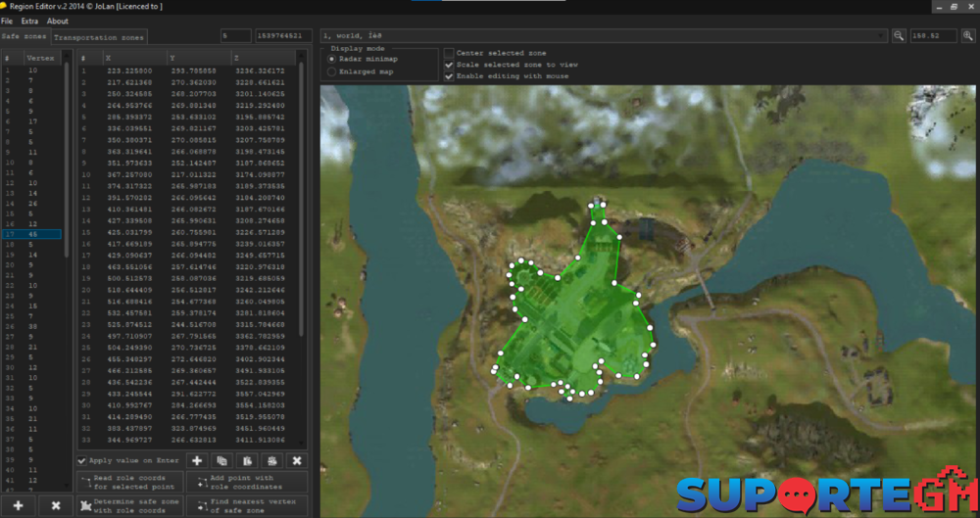Viewport: 980px width, 518px height.
Task: Select zone row 17 in the list
Action: (x=32, y=234)
